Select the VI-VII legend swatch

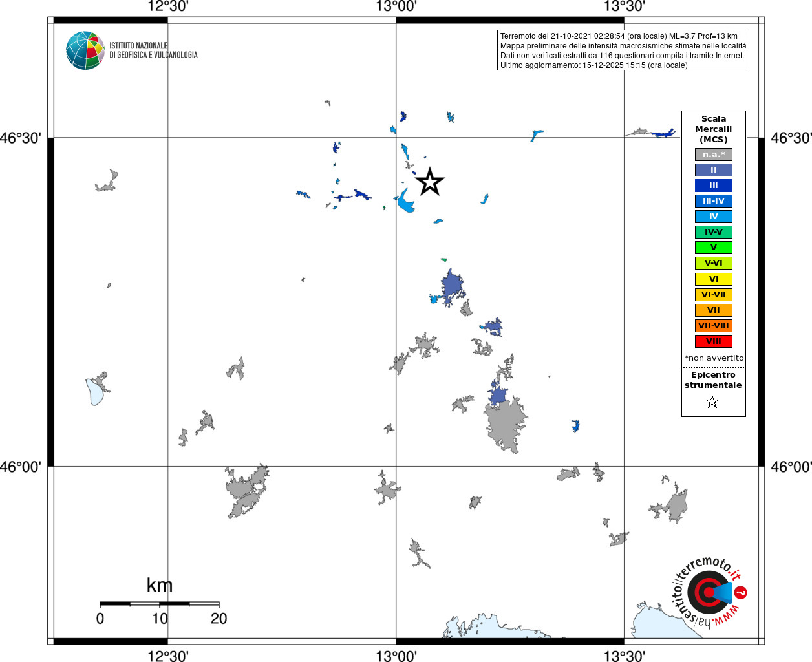coord(714,295)
